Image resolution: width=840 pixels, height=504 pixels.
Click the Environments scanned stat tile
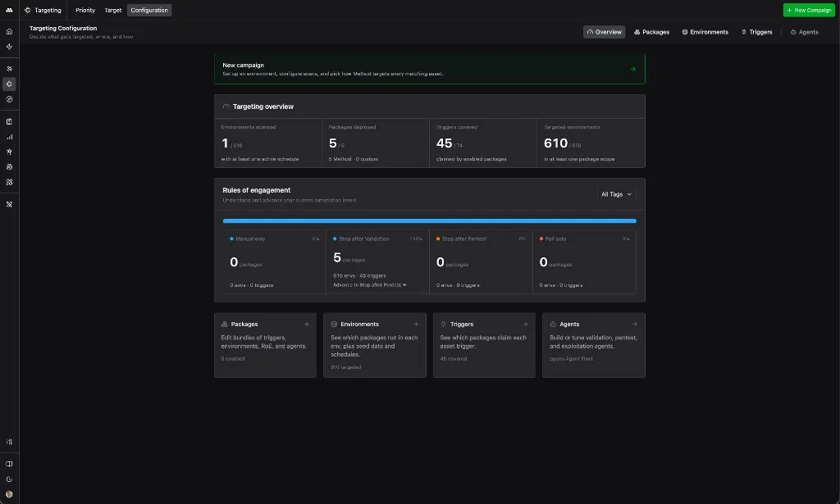click(268, 143)
